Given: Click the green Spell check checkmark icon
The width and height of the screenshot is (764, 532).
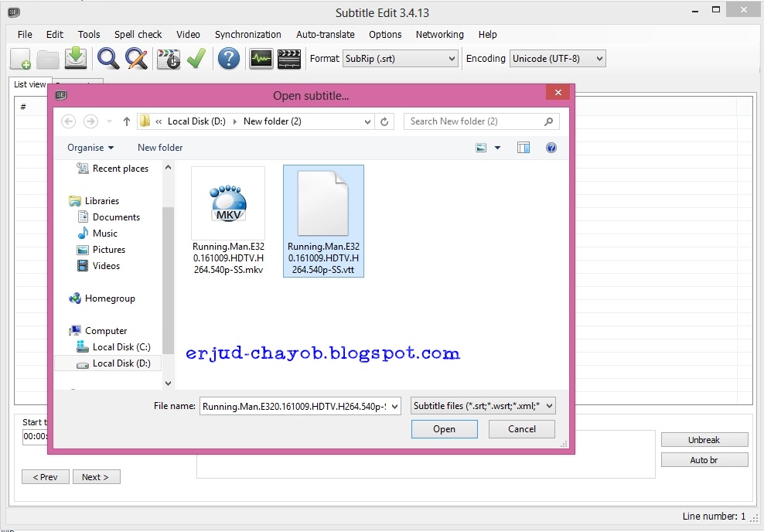Looking at the screenshot, I should (197, 59).
